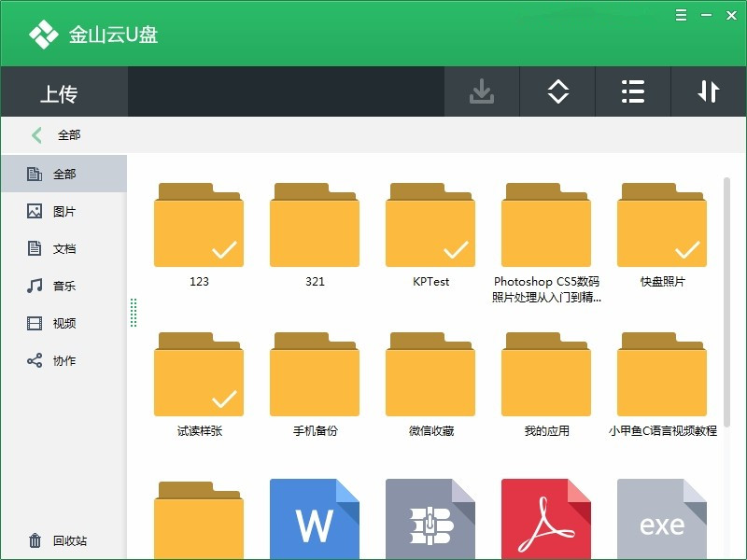Screen dimensions: 747x560
Task: Select the KPTest folder icon
Action: click(x=430, y=225)
